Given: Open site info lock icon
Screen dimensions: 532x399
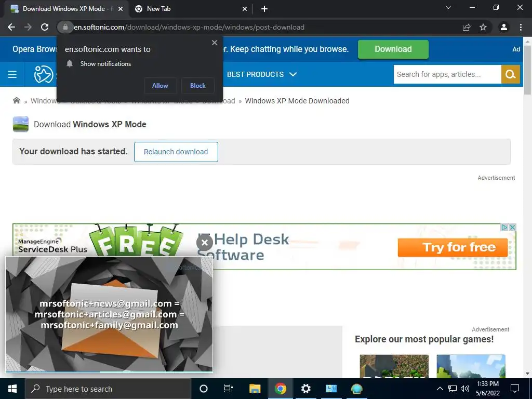Looking at the screenshot, I should click(65, 27).
